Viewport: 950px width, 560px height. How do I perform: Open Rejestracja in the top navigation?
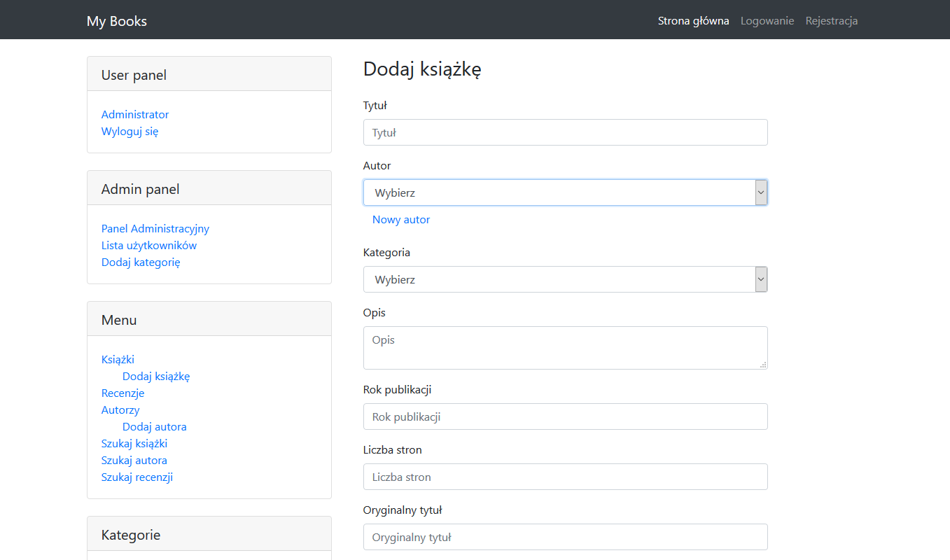831,21
